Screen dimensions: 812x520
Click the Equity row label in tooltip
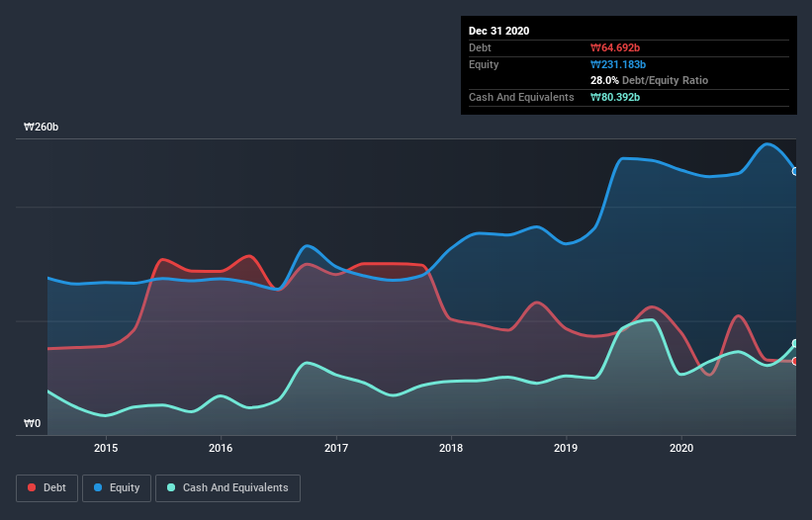(x=484, y=64)
